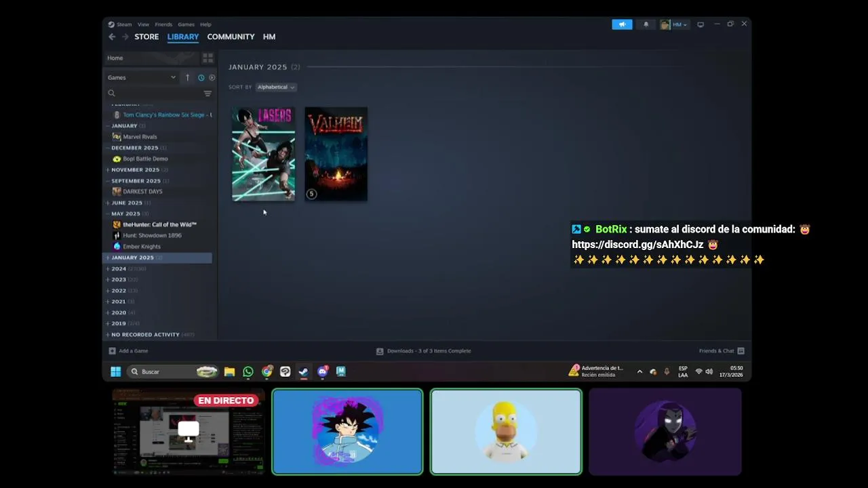Image resolution: width=868 pixels, height=488 pixels.
Task: Switch to the STORE tab
Action: (x=146, y=37)
